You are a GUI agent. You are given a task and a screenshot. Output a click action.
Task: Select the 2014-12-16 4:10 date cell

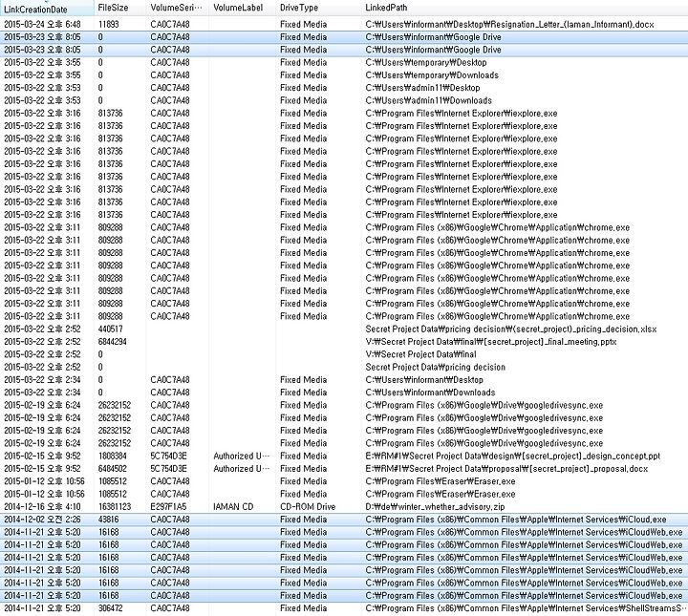point(42,507)
